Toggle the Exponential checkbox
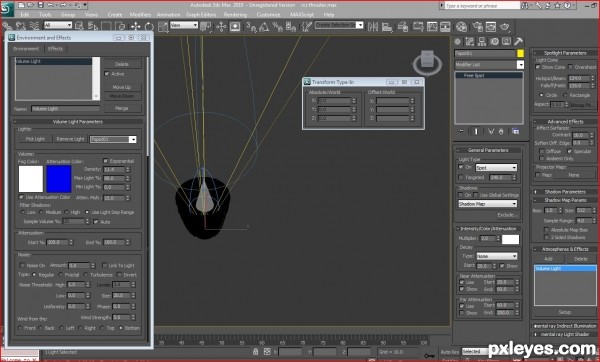 tap(106, 161)
